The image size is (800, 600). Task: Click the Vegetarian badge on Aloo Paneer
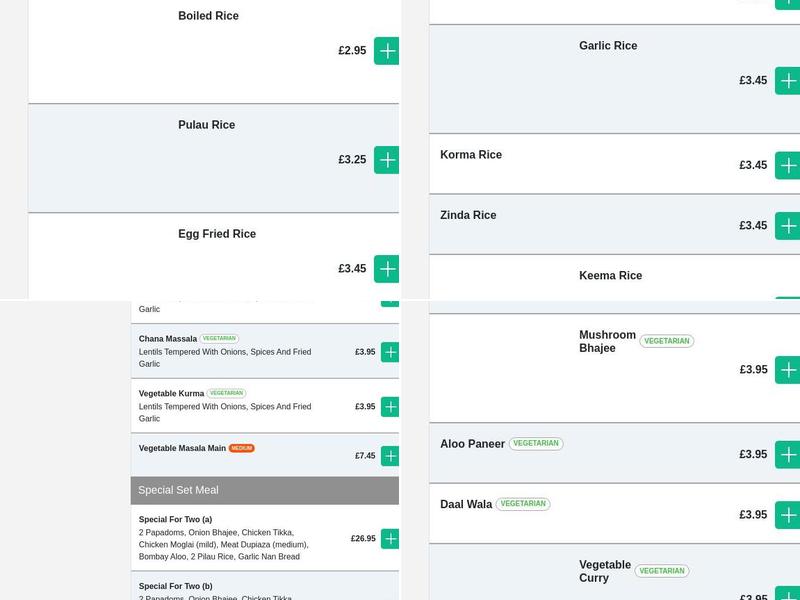536,444
